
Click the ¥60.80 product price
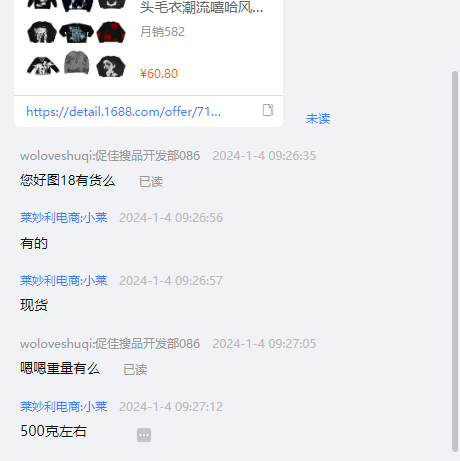point(159,74)
